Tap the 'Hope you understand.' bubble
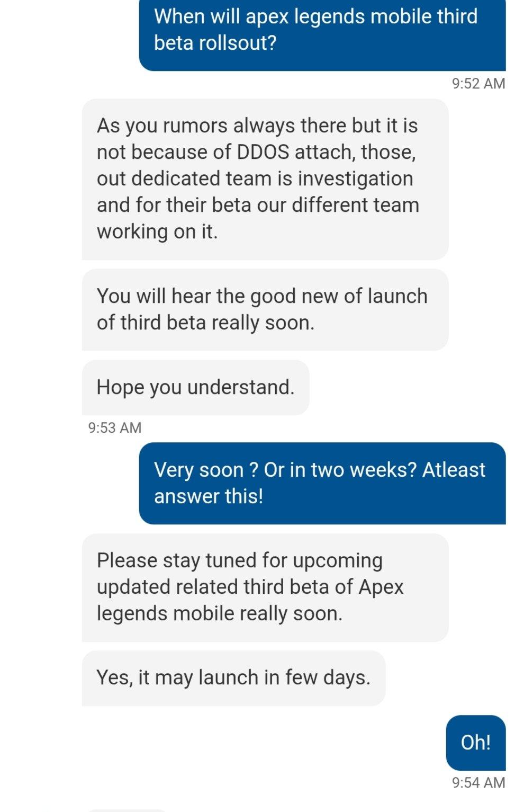This screenshot has width=524, height=812. click(196, 387)
